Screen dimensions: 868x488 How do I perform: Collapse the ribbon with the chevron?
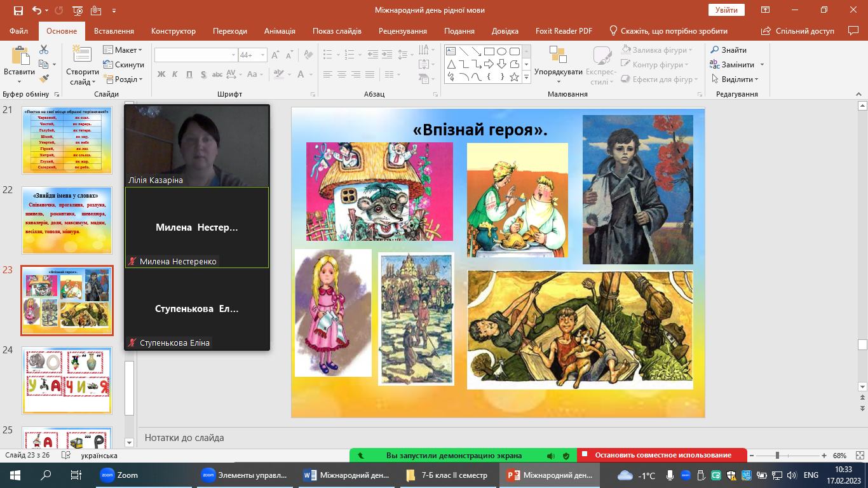click(x=857, y=93)
